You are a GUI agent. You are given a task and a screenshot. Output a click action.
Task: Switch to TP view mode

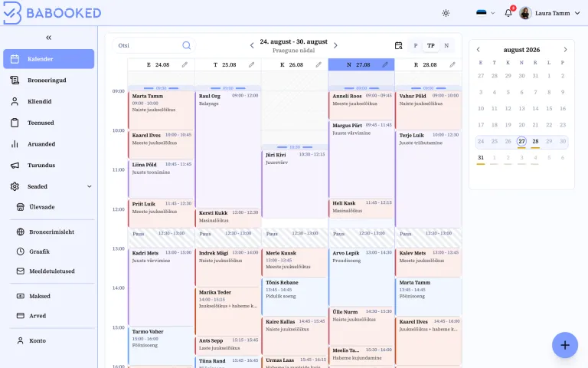click(431, 45)
